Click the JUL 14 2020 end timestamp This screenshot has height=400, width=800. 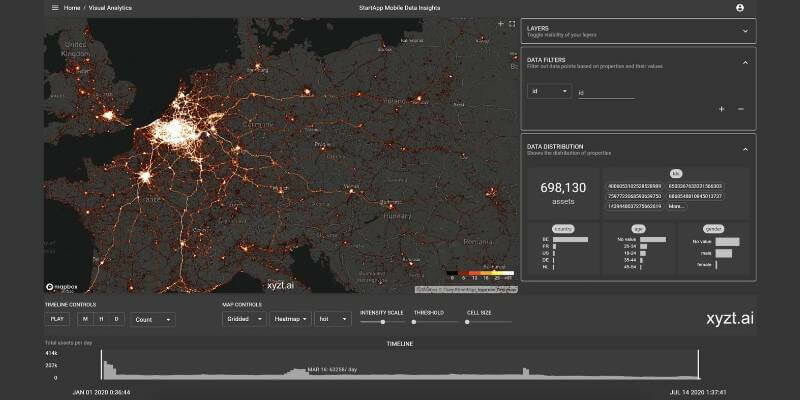click(x=697, y=392)
